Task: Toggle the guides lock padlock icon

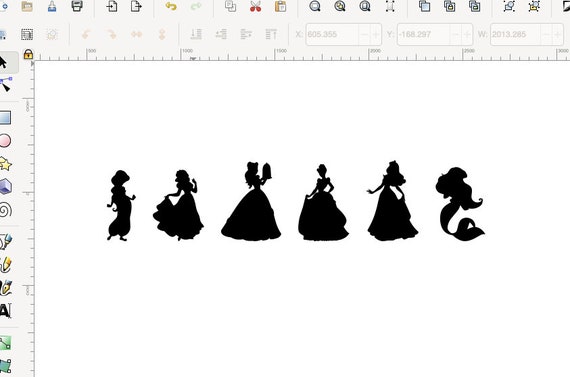Action: coord(28,54)
